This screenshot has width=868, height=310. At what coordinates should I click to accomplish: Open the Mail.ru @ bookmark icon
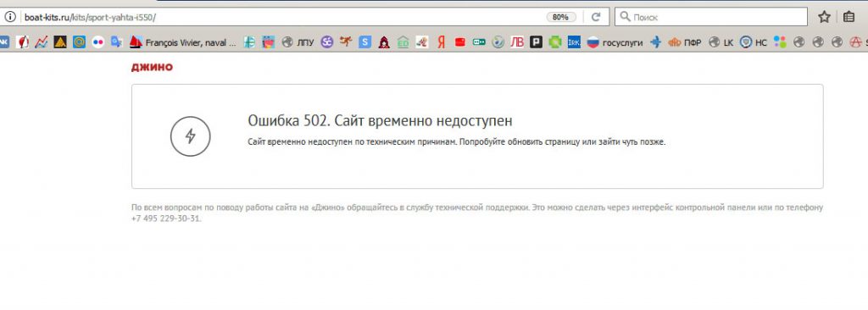(x=79, y=42)
